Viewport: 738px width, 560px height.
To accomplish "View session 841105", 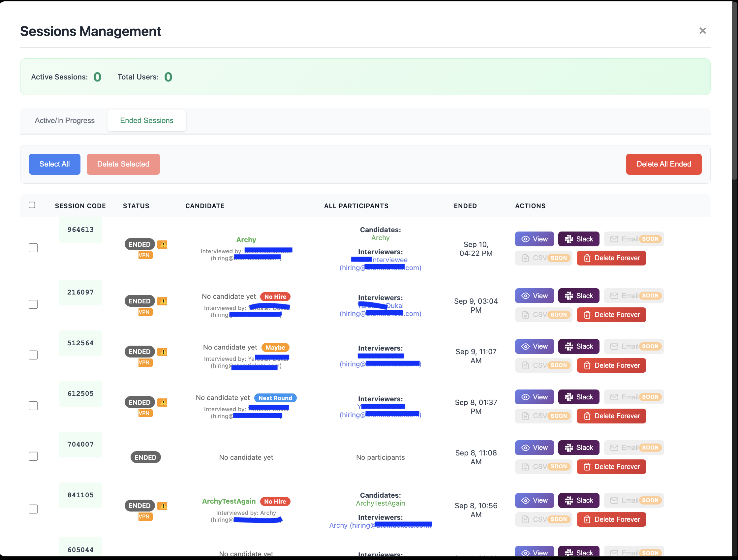I will 535,500.
